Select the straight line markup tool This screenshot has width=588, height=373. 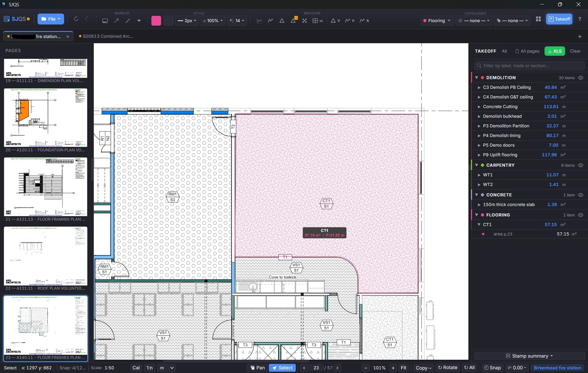(128, 21)
